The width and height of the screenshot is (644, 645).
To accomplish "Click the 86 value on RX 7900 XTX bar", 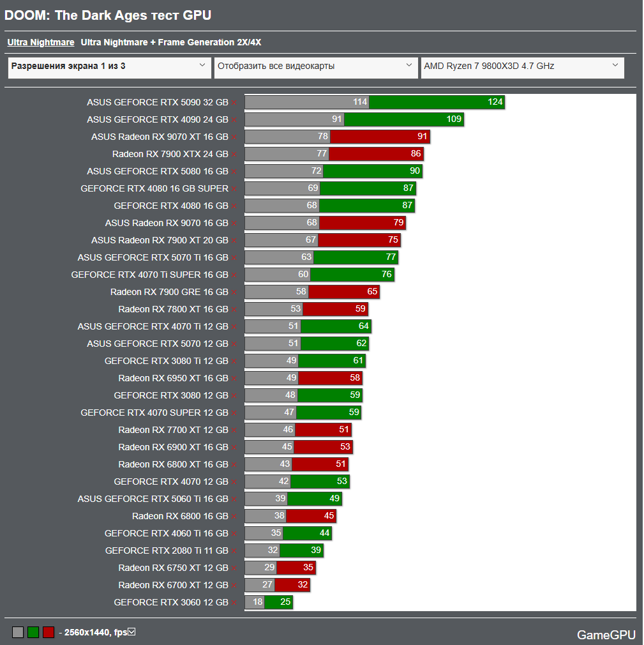I will click(416, 154).
